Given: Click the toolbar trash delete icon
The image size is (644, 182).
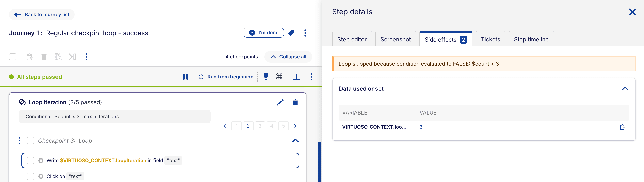Looking at the screenshot, I should click(44, 57).
